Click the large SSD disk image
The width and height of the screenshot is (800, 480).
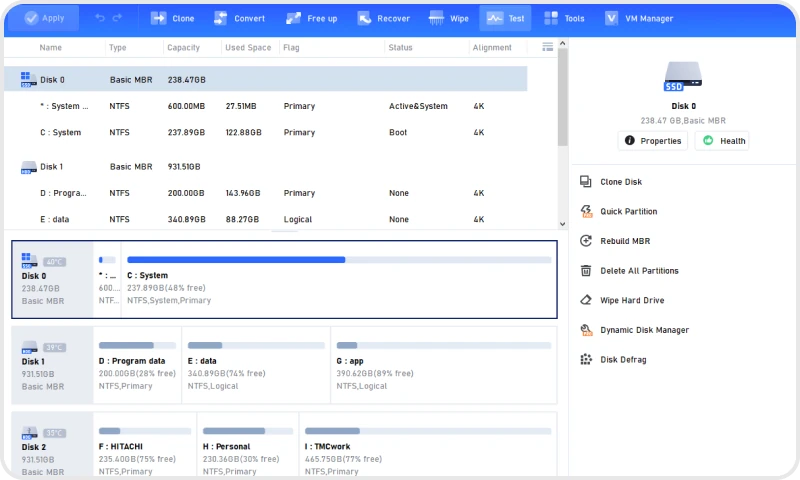pos(683,76)
